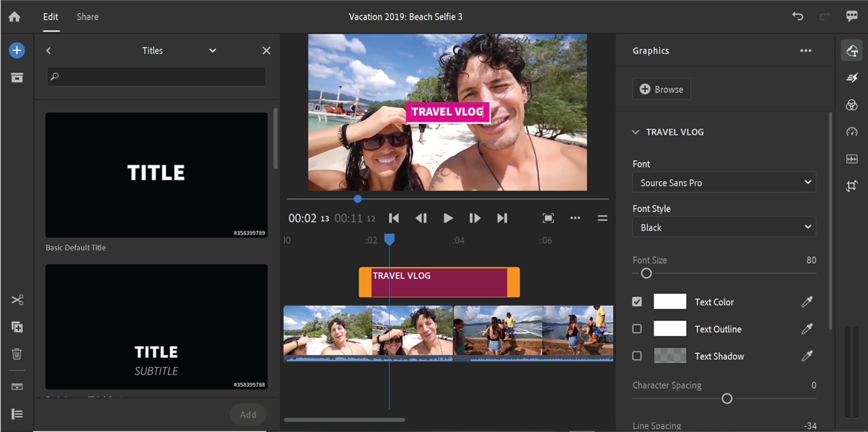This screenshot has width=868, height=432.
Task: Open the Font dropdown showing Source Sans Pro
Action: coord(724,183)
